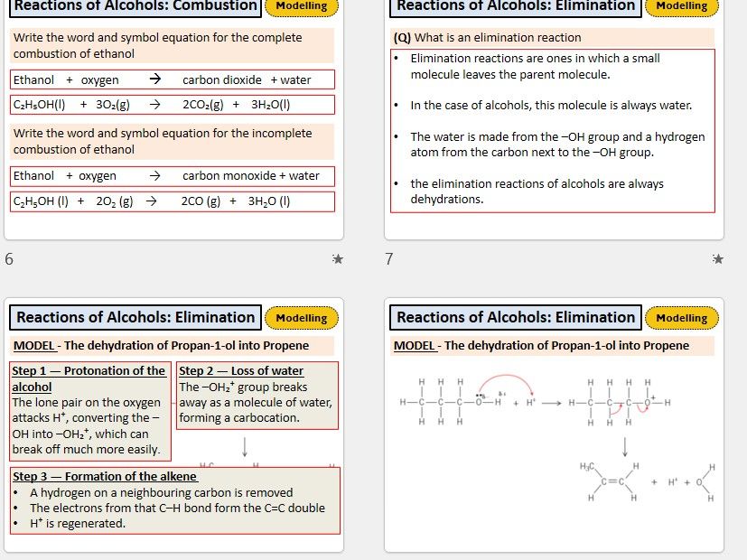Click the 'Step 1 — Protonation of the alcohol' box
747x560 pixels.
90,411
